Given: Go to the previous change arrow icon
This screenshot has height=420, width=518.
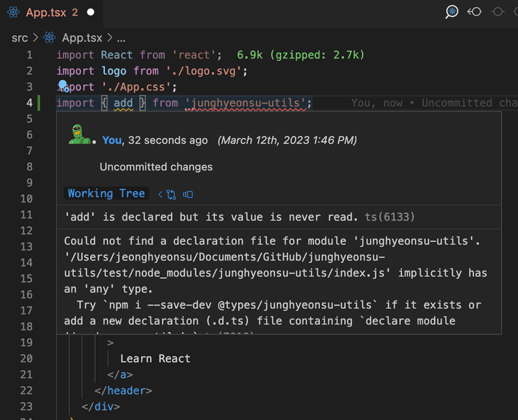Looking at the screenshot, I should (475, 12).
